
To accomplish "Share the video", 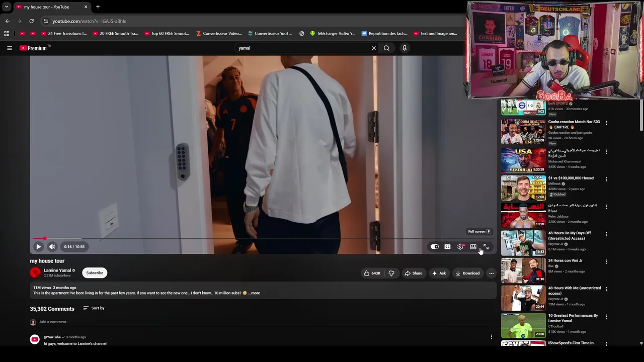I will click(x=414, y=273).
